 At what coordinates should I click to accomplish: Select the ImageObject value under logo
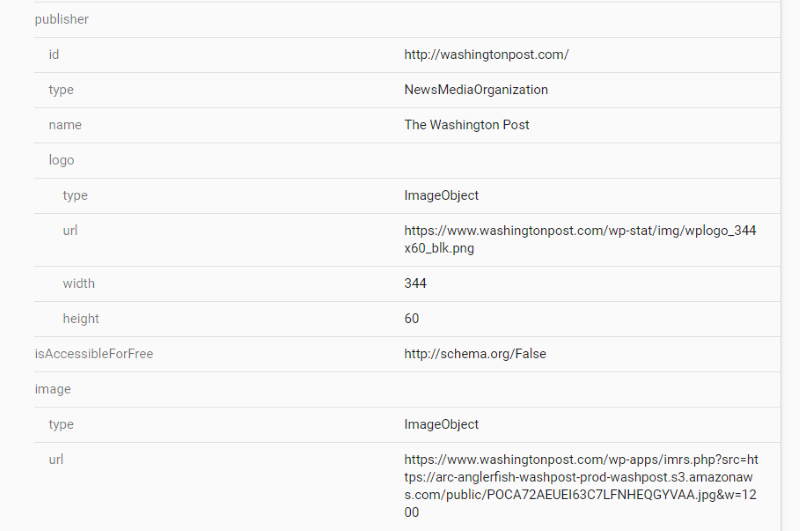(441, 195)
